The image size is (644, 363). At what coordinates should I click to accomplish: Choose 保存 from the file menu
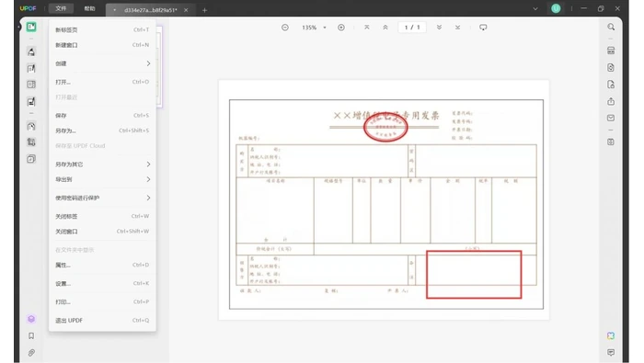(x=102, y=115)
